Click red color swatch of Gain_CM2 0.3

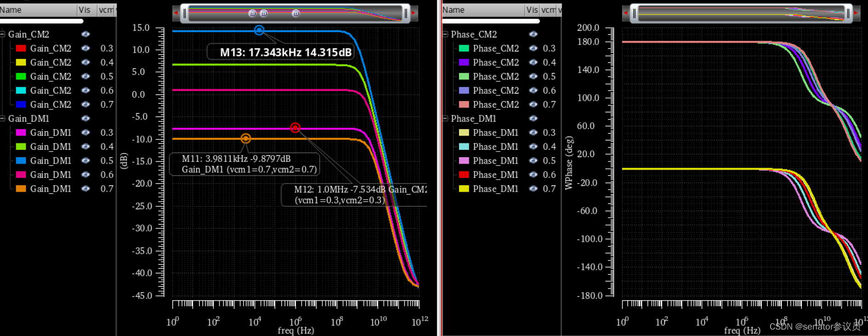click(x=21, y=48)
